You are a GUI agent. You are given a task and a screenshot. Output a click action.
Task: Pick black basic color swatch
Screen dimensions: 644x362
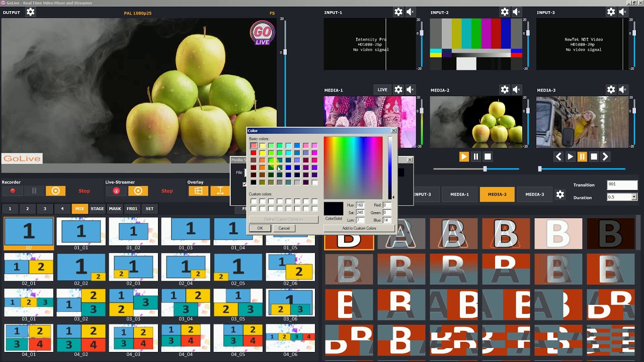(254, 182)
